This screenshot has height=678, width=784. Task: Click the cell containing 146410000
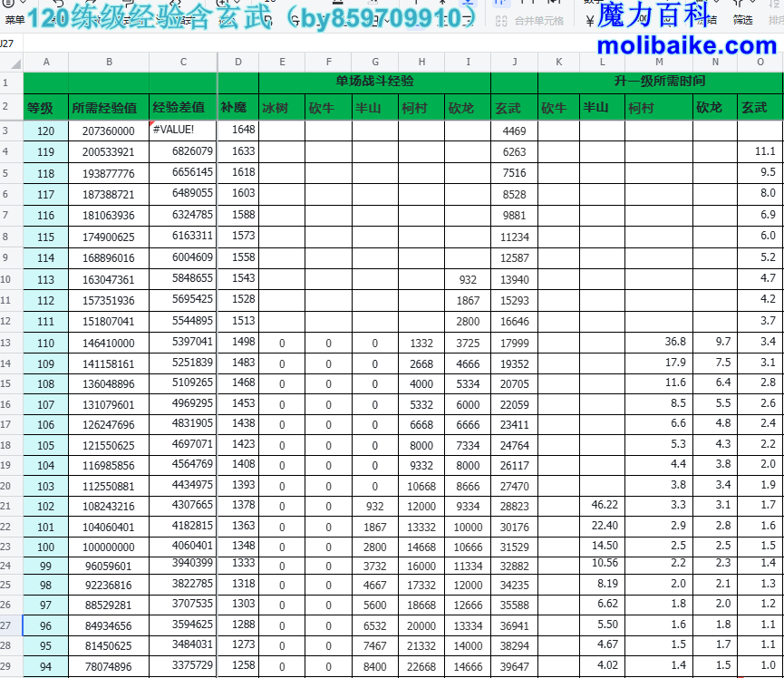click(109, 344)
